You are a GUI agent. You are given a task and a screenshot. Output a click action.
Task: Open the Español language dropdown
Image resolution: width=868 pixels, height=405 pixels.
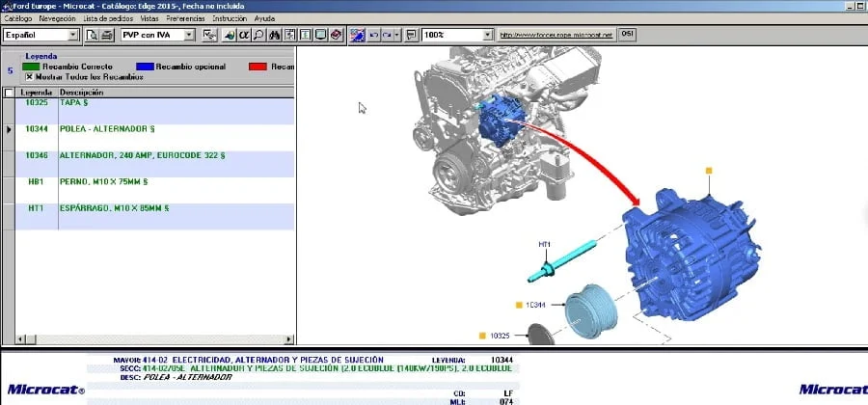tap(73, 35)
